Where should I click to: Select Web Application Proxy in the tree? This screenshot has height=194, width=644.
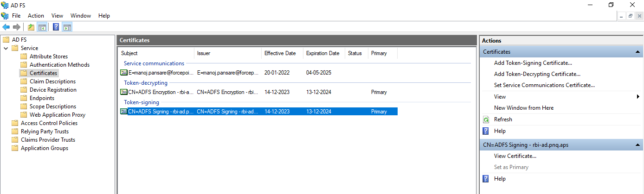[58, 115]
